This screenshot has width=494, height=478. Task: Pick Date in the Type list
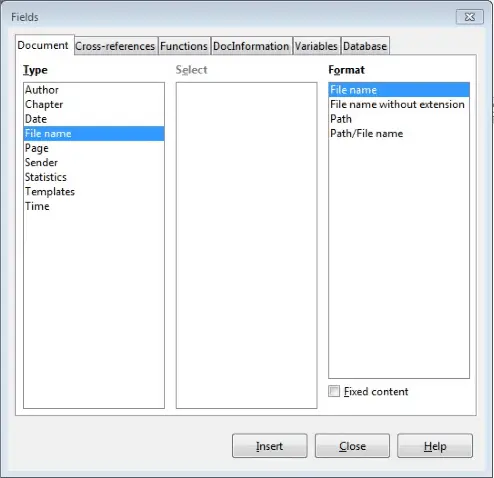(94, 119)
